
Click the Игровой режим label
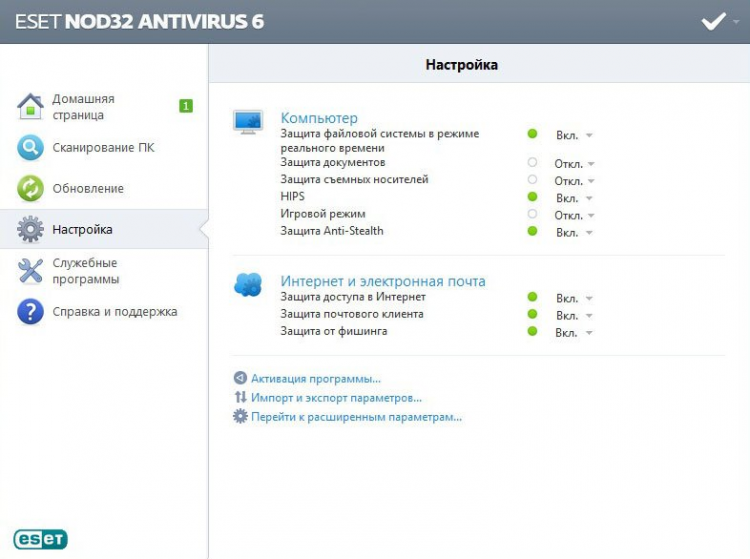[323, 214]
